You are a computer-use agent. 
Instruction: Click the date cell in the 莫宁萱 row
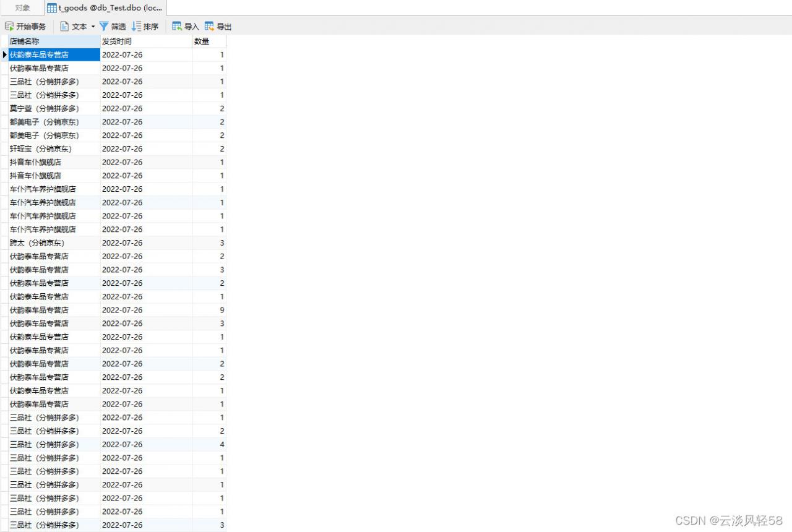pos(147,109)
